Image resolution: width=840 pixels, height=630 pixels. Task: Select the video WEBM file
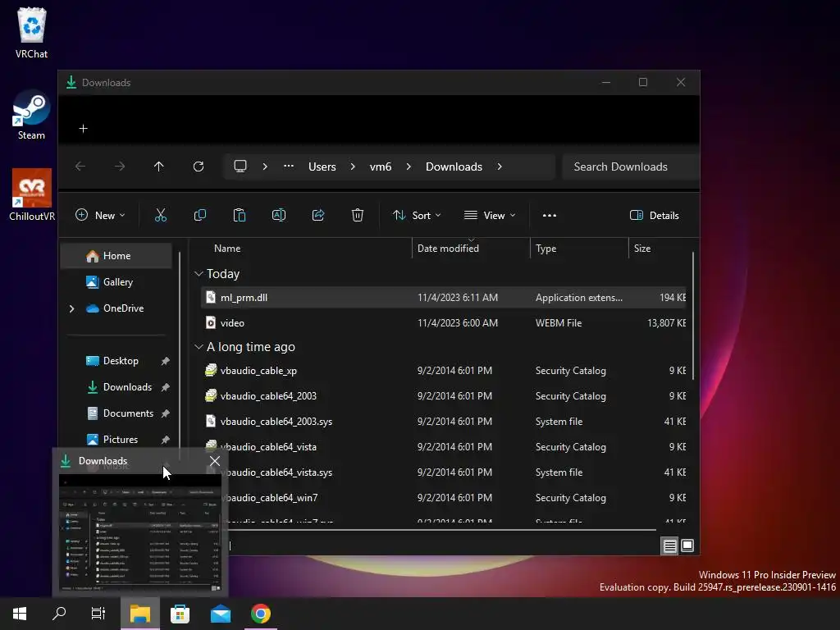tap(443, 323)
